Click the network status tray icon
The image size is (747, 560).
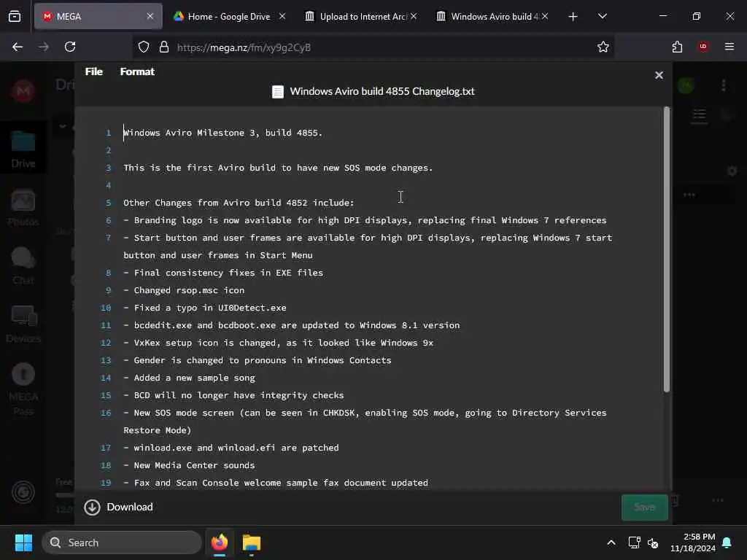[634, 542]
